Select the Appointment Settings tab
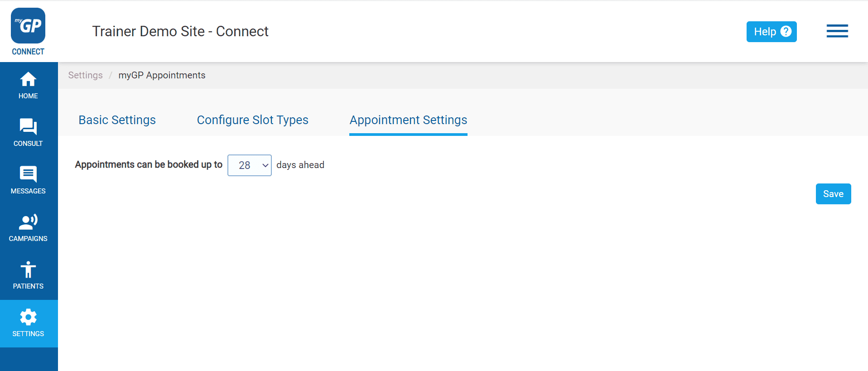Image resolution: width=868 pixels, height=371 pixels. [x=408, y=120]
